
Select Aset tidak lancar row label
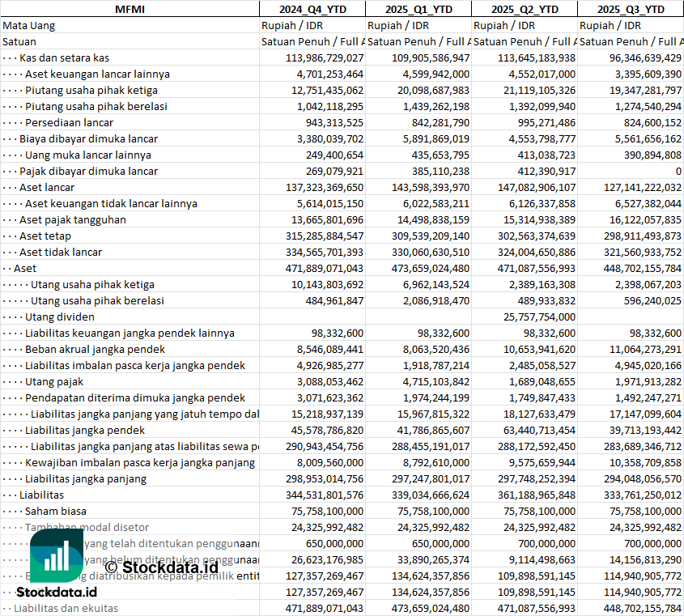(x=60, y=253)
